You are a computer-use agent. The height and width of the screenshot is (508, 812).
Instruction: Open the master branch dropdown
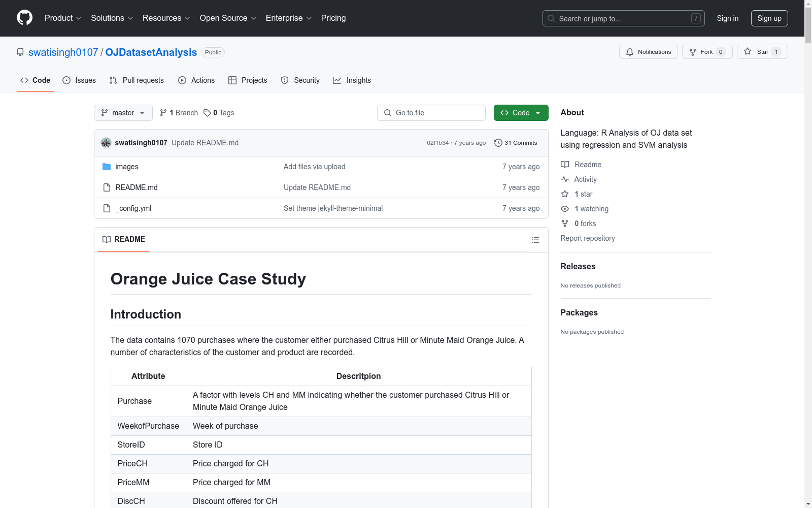123,113
